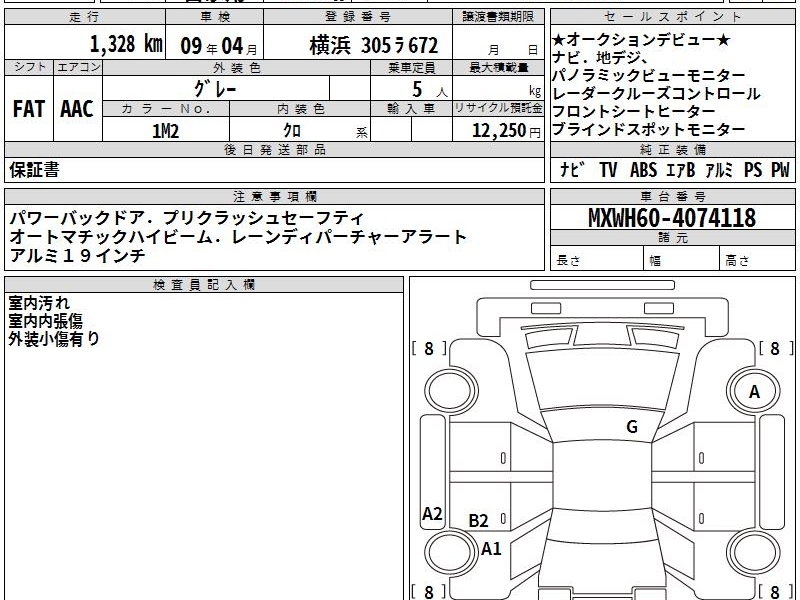Click the 譲渡書類期限 header

498,17
